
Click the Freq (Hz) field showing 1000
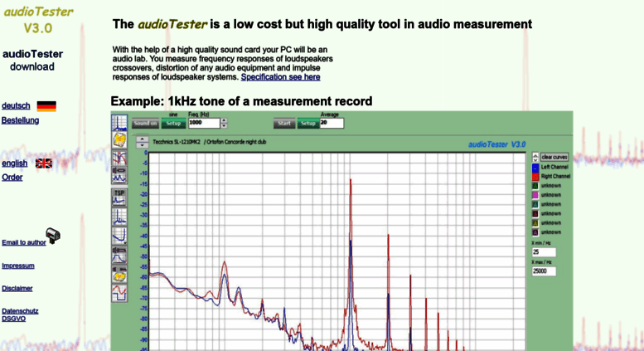click(x=204, y=123)
